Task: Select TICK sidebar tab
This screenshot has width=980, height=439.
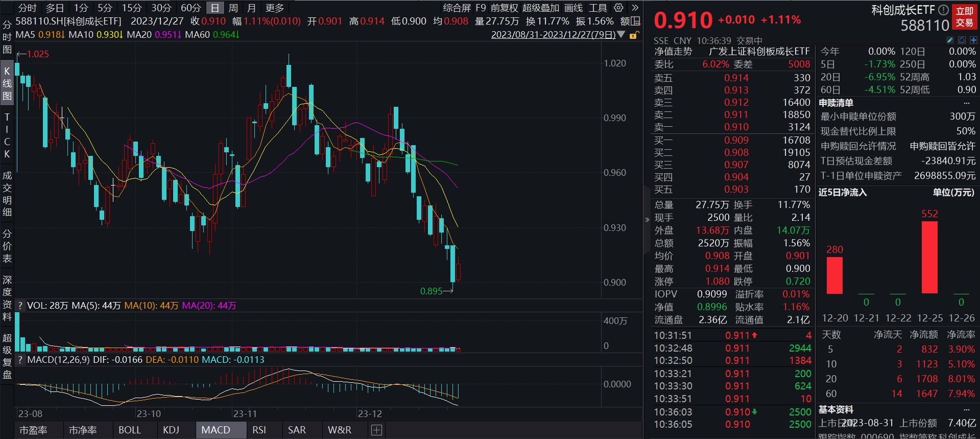Action: pyautogui.click(x=7, y=135)
